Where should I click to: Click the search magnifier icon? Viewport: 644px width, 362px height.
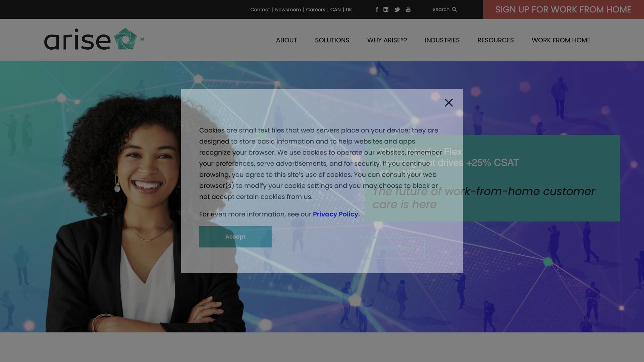pyautogui.click(x=454, y=9)
